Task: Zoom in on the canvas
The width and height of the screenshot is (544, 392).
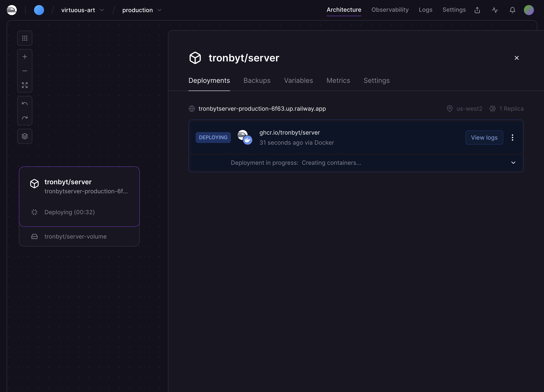Action: 25,57
